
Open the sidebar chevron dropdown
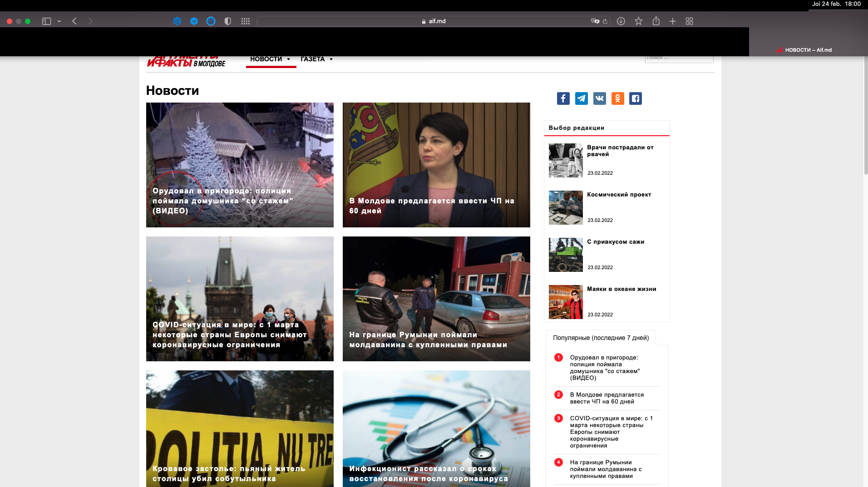click(x=59, y=21)
